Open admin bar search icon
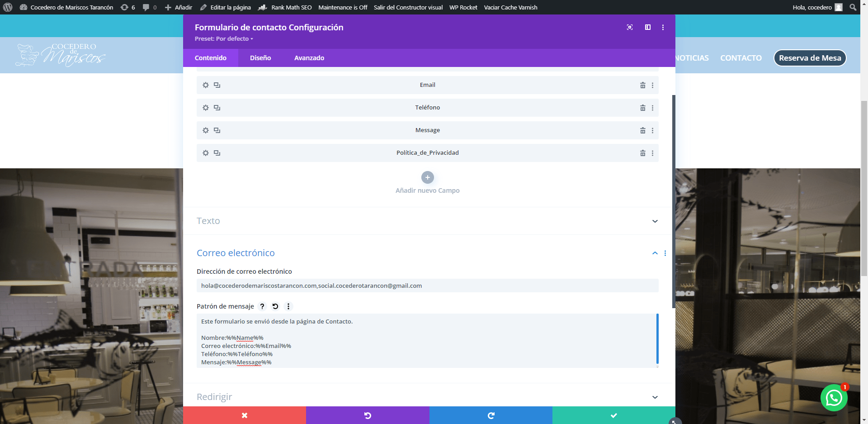Image resolution: width=868 pixels, height=424 pixels. click(853, 7)
